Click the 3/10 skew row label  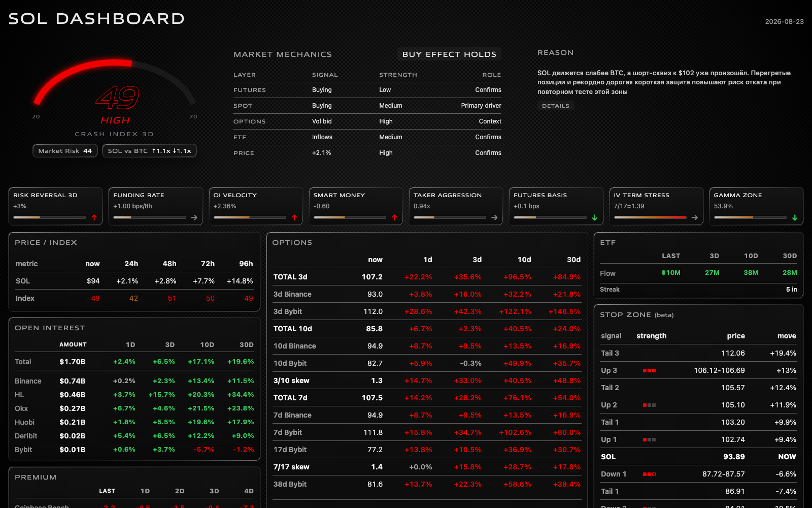coord(291,380)
